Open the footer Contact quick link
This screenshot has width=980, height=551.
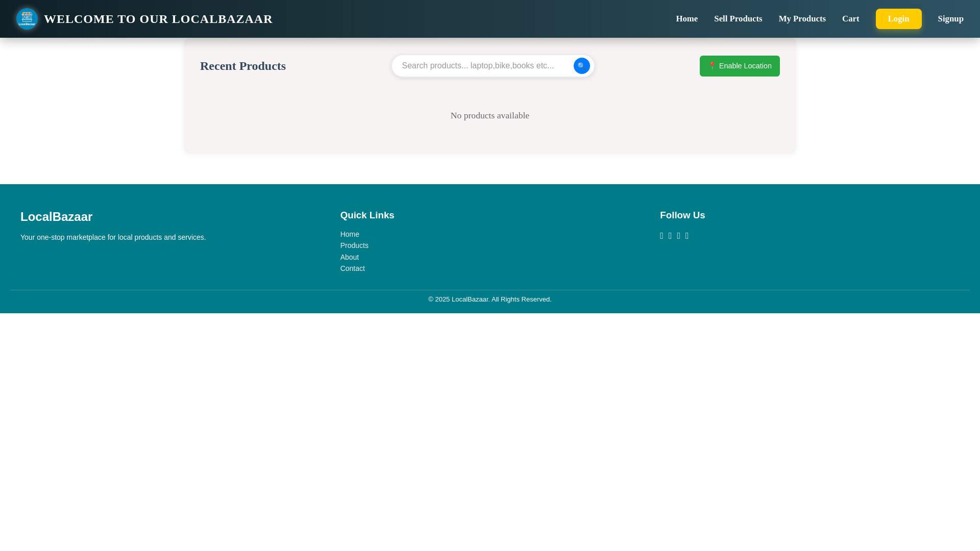(x=352, y=268)
